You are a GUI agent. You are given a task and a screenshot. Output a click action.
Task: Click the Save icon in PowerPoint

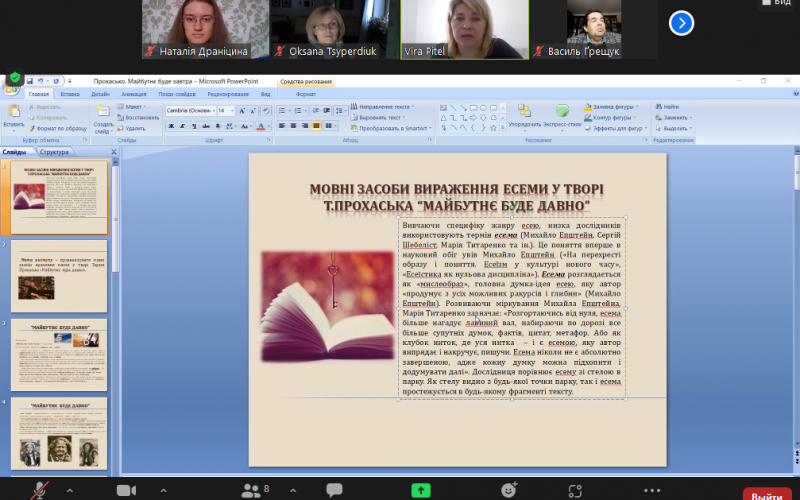tap(30, 80)
